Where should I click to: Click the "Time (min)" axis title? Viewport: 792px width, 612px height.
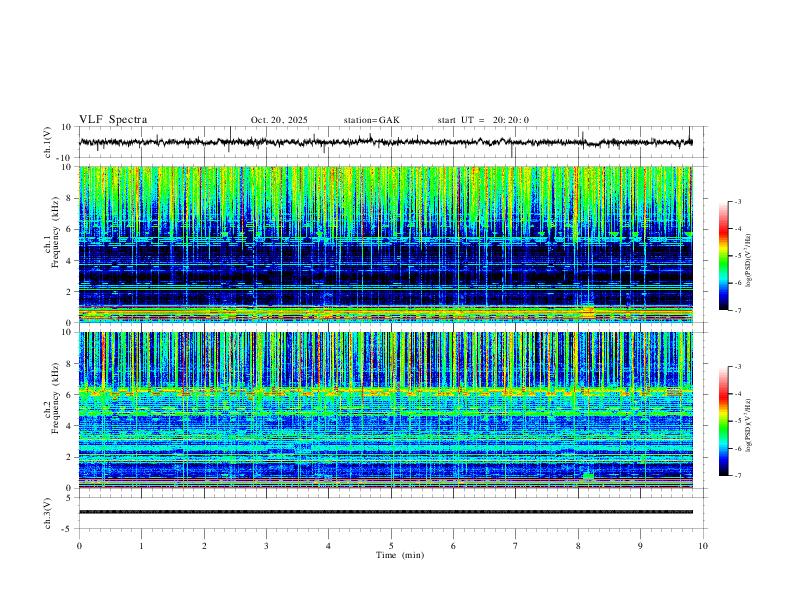coord(400,555)
